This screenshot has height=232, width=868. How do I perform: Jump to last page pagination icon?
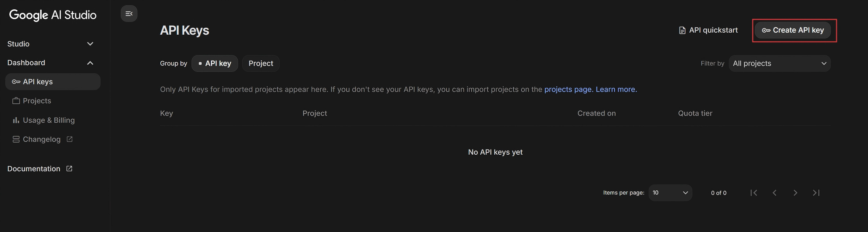pos(816,193)
